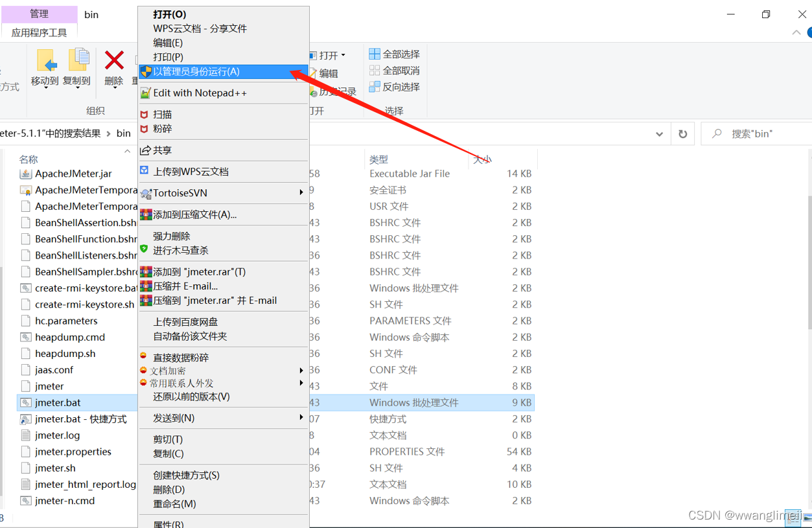Click the TortoiseSVN turtle icon

(x=146, y=193)
